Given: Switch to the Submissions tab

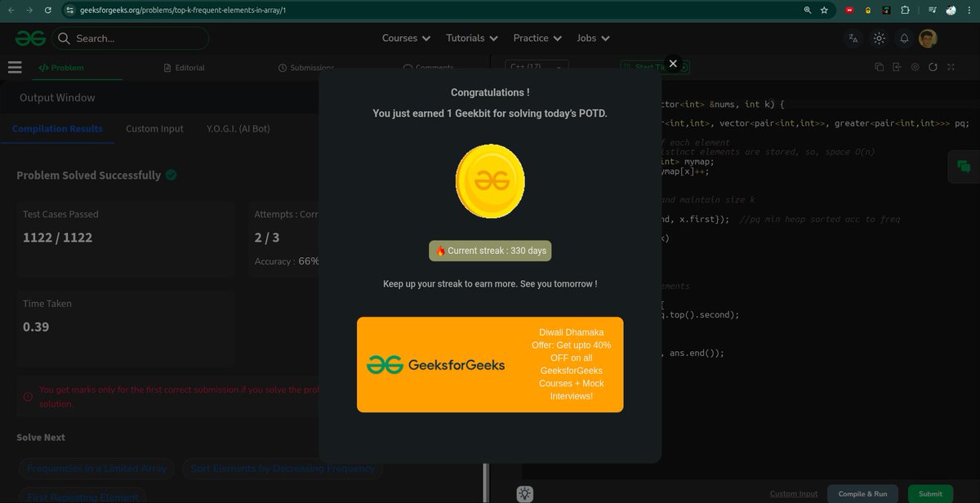Looking at the screenshot, I should click(x=306, y=68).
